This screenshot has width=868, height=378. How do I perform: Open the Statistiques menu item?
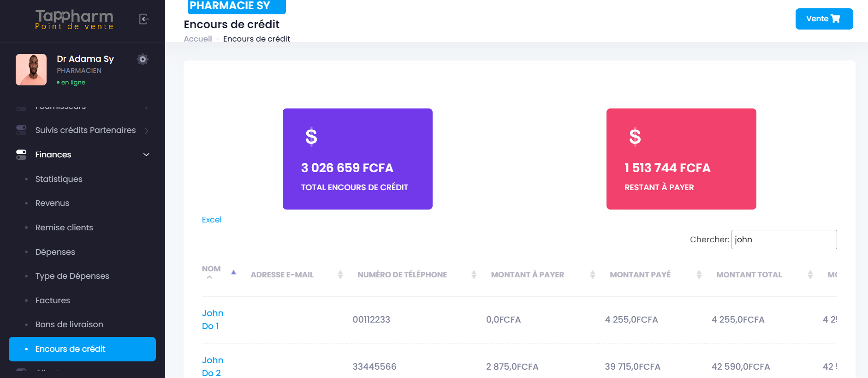coord(59,179)
